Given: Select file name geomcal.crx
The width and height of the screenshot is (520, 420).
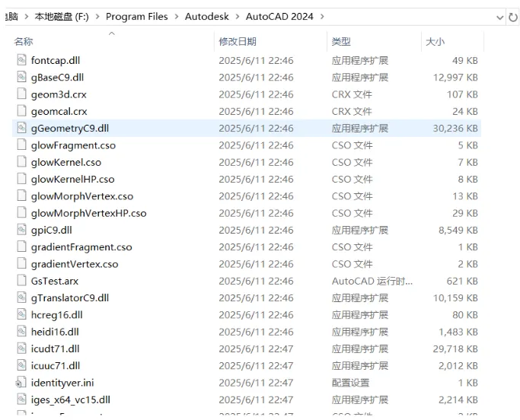Looking at the screenshot, I should pos(59,111).
